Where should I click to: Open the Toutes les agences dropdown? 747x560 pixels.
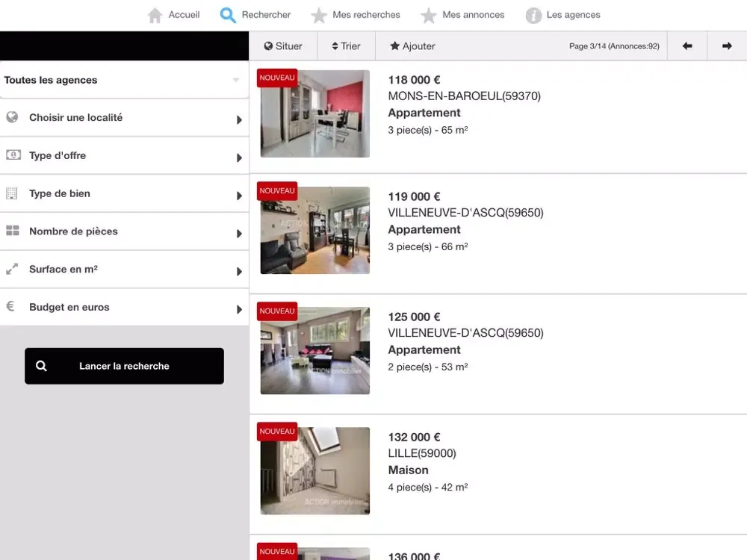tap(124, 80)
